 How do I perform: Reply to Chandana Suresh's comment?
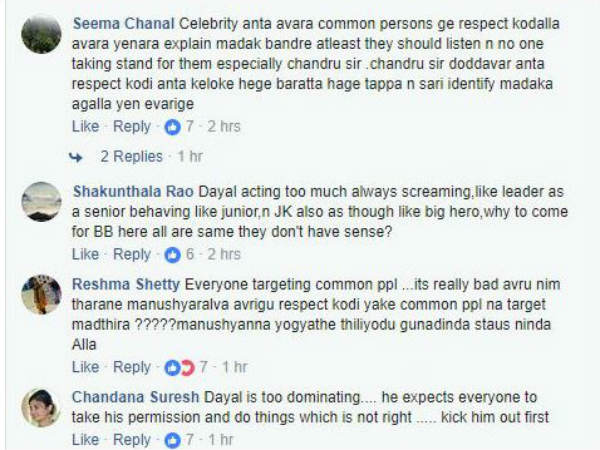(x=131, y=440)
